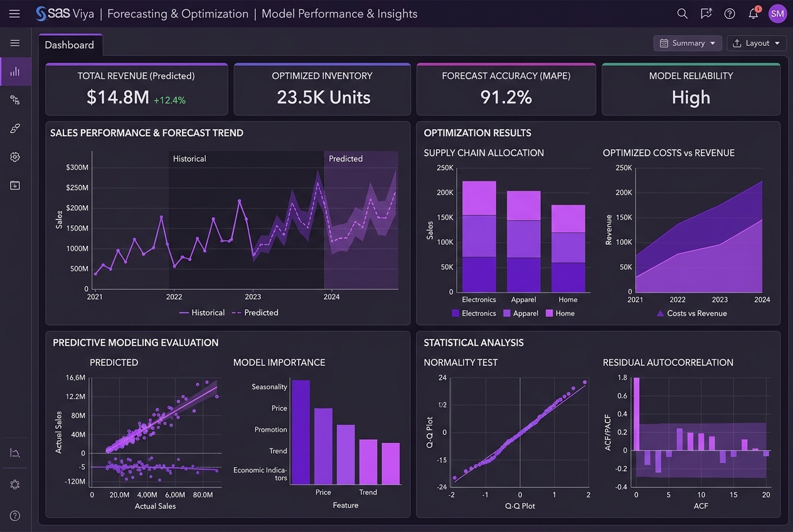Toggle the Costs vs Revenue legend entry
Image resolution: width=793 pixels, height=532 pixels.
point(691,313)
